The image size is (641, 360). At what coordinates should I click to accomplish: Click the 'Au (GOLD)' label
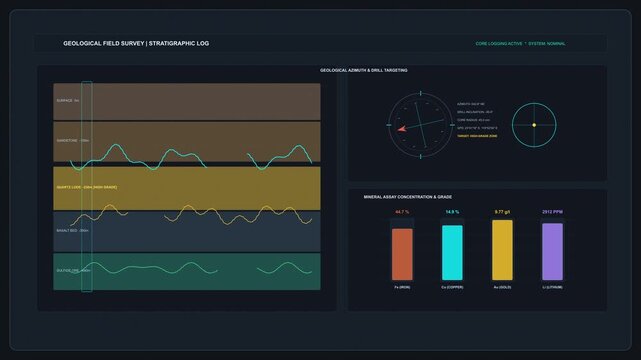(x=502, y=287)
